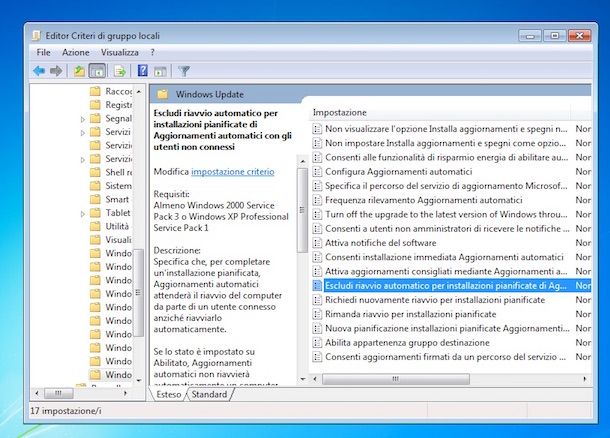Click the right arrow of the settings list scrollbar

[584, 379]
